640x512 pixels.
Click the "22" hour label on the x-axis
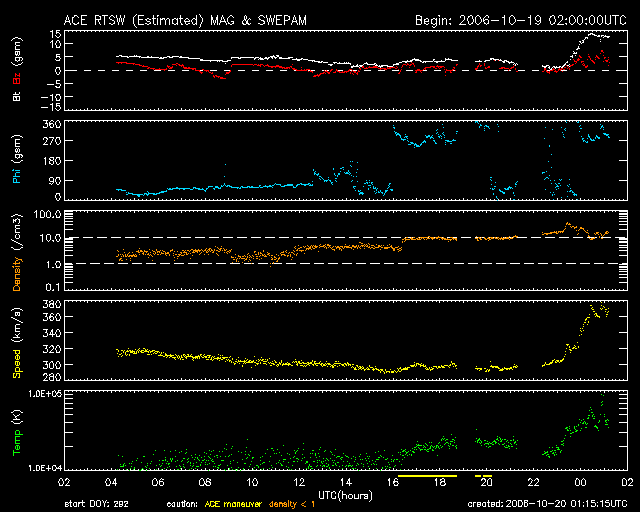533,483
